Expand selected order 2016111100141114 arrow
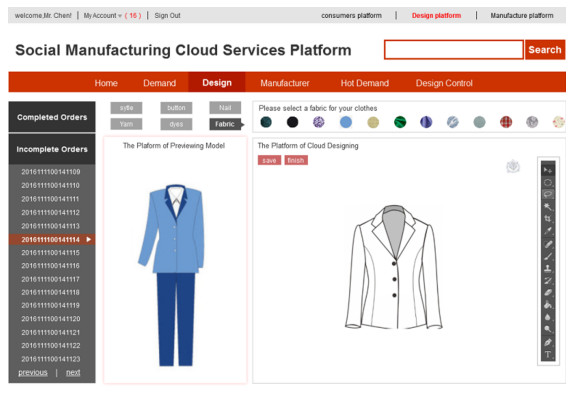Viewport: 578px width, 396px height. [x=88, y=240]
